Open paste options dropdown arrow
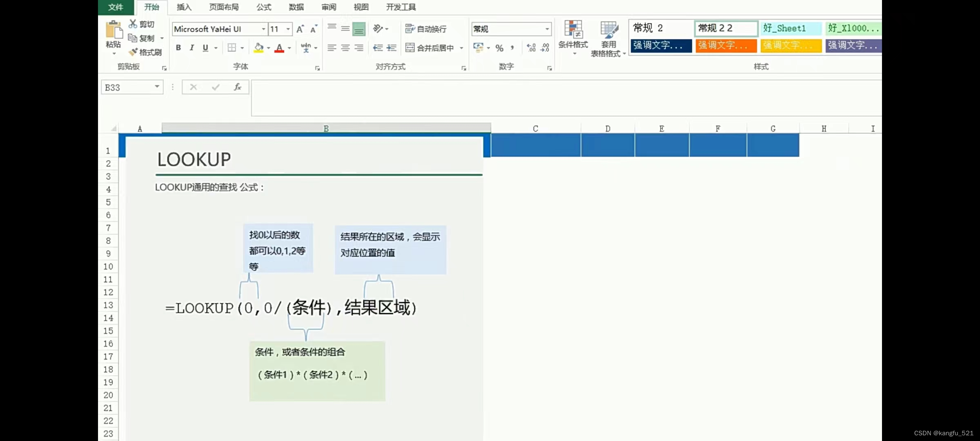Image resolution: width=980 pixels, height=441 pixels. click(114, 53)
